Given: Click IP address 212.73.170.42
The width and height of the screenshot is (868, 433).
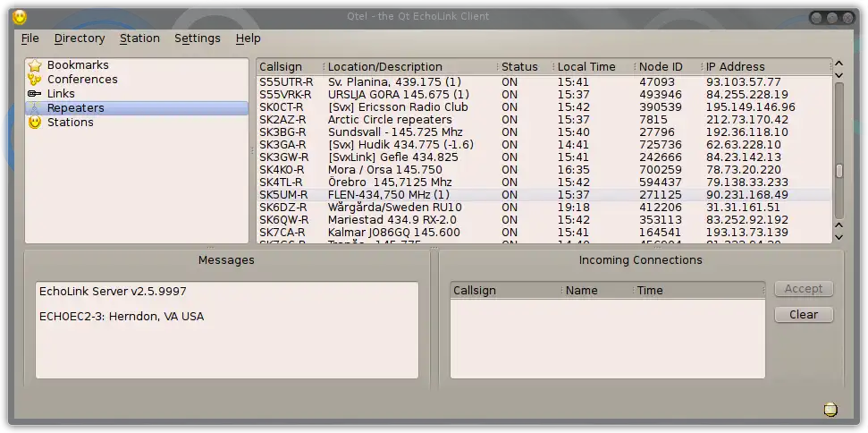Looking at the screenshot, I should (747, 120).
